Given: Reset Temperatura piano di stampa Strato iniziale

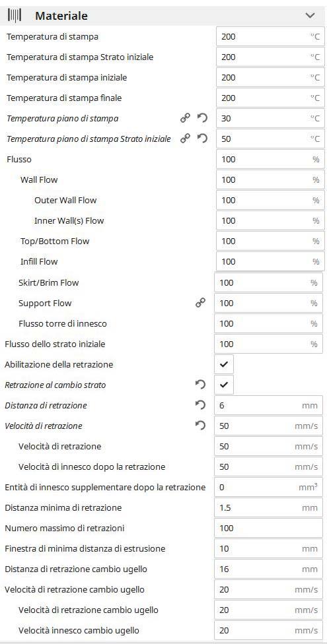Looking at the screenshot, I should 202,139.
